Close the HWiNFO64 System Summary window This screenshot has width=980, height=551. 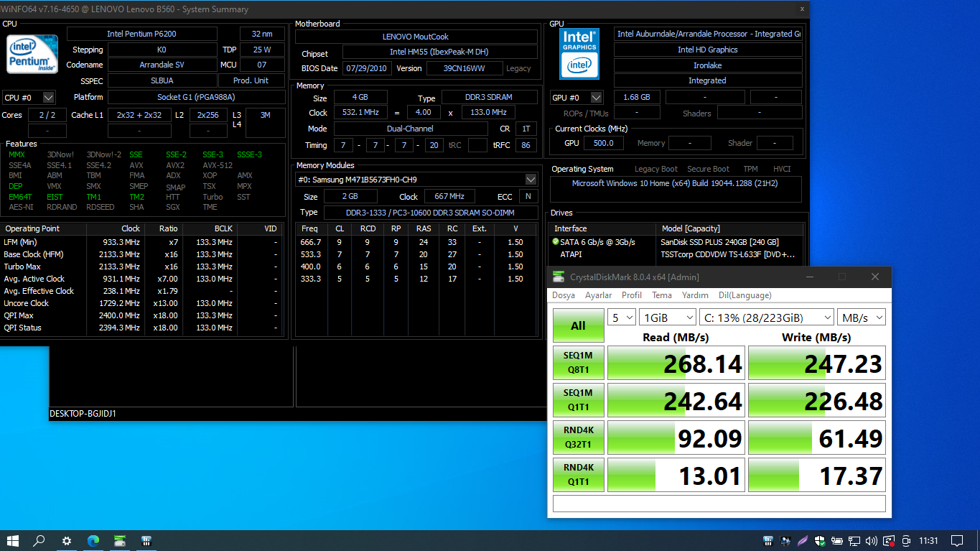tap(802, 9)
